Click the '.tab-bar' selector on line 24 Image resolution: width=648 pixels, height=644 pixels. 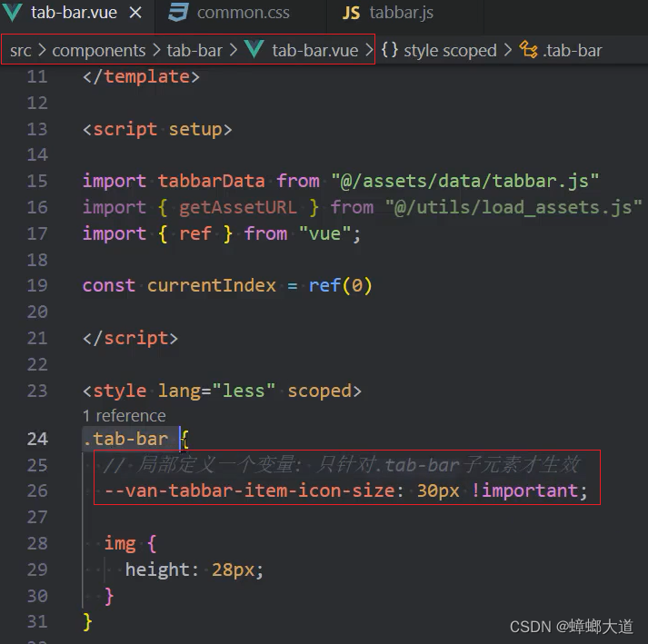[x=125, y=439]
